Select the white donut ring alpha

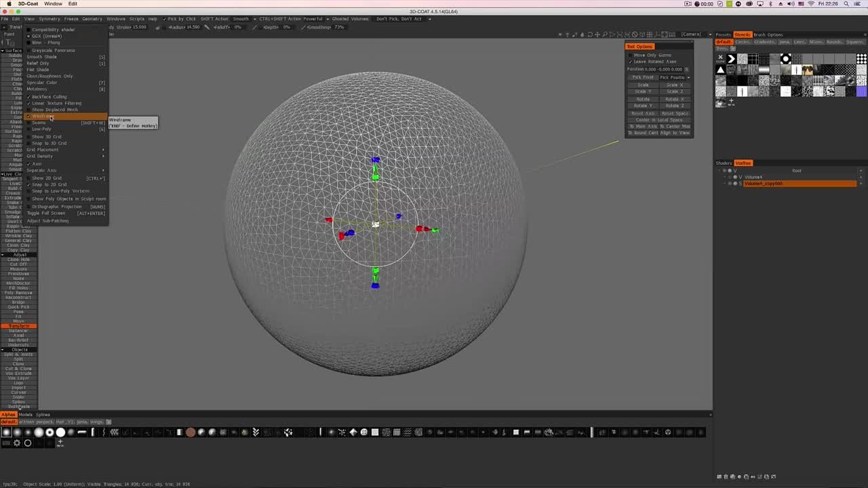tap(50, 432)
